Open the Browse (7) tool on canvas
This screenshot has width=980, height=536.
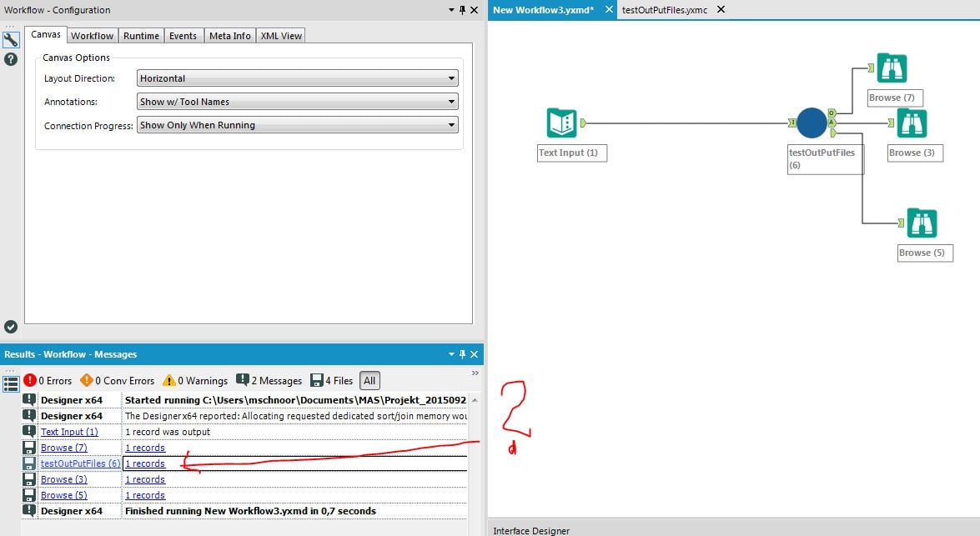892,68
